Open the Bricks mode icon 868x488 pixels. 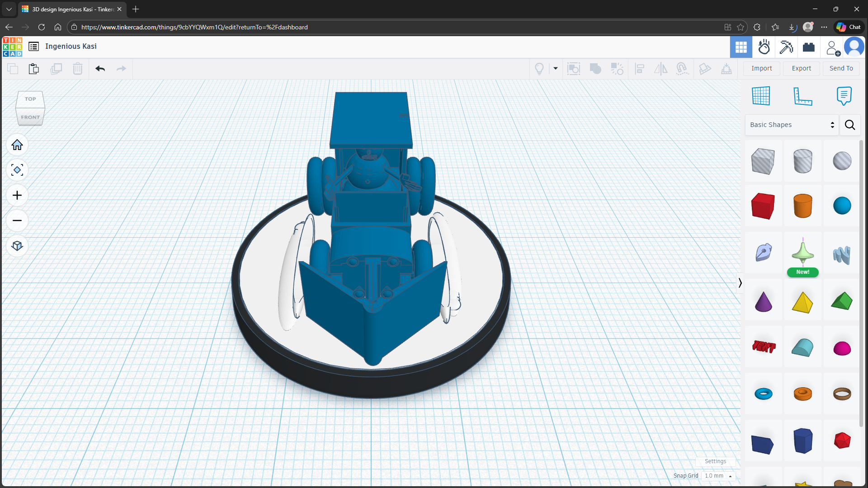click(x=809, y=47)
